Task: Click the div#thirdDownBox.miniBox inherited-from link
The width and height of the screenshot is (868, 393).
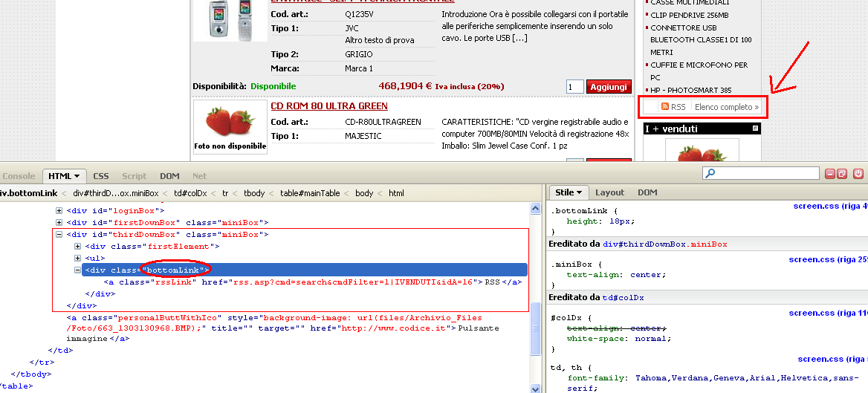Action: tap(665, 244)
